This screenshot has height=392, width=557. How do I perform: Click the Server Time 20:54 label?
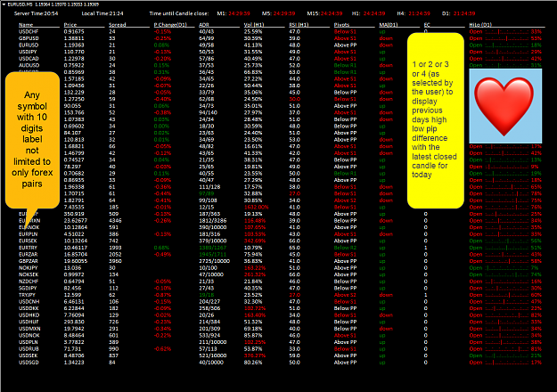(x=36, y=13)
